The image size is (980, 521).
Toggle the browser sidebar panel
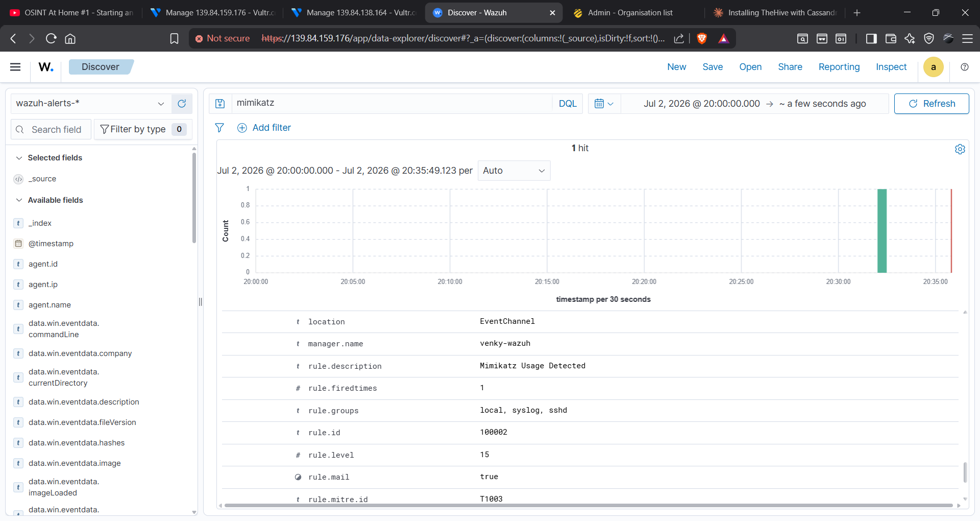coord(871,38)
